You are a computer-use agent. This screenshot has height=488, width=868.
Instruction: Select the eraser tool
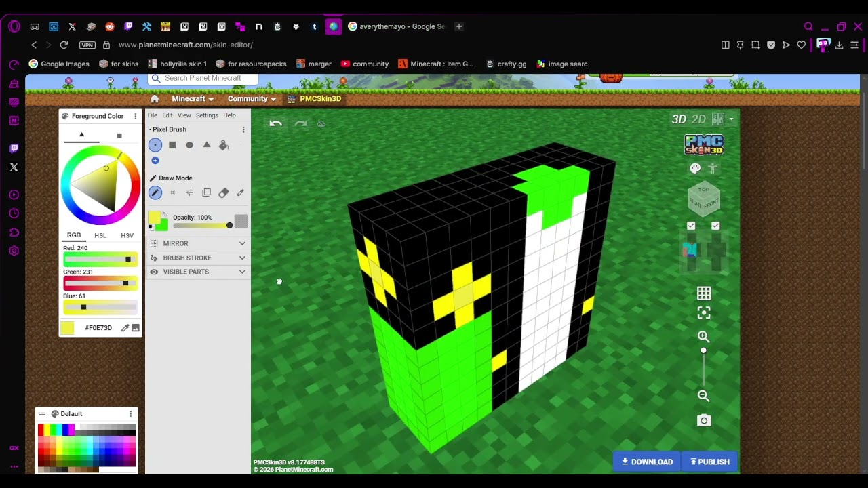[x=224, y=192]
